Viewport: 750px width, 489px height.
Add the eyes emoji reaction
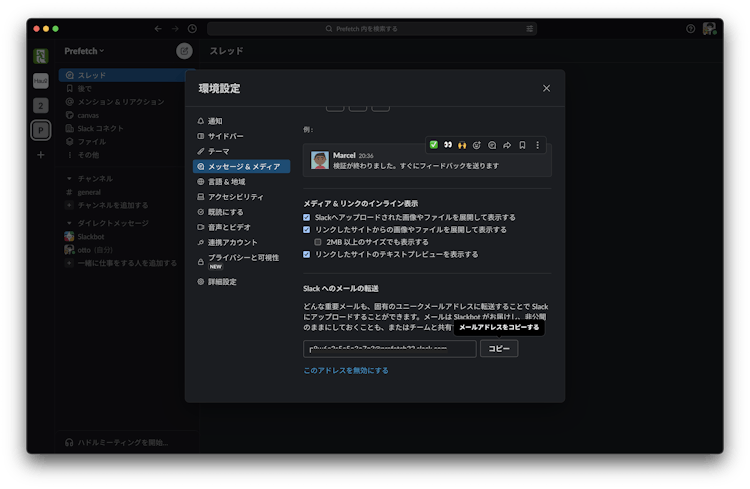(x=448, y=145)
